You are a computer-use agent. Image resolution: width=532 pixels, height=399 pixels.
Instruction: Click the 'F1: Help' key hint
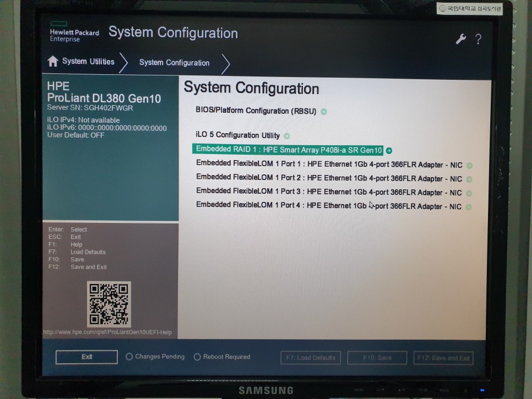click(x=65, y=244)
